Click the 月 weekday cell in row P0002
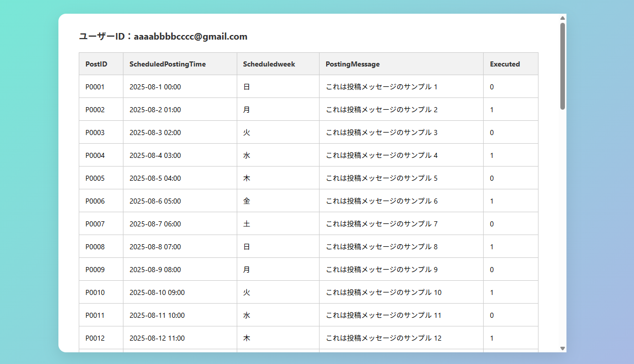Image resolution: width=634 pixels, height=364 pixels. pyautogui.click(x=278, y=110)
